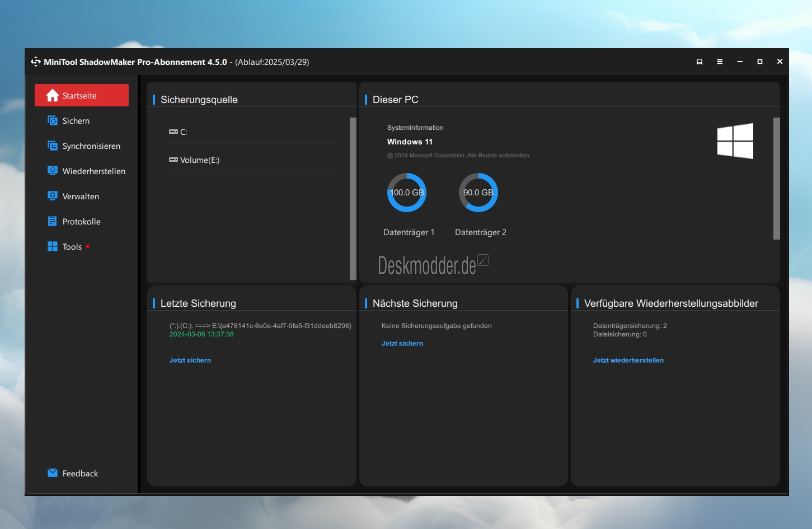Click the Datenträgersicherung: 2 text
The image size is (812, 529).
click(x=630, y=326)
